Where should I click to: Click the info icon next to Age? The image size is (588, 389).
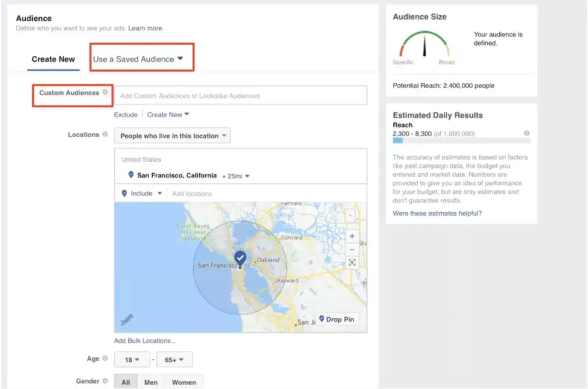(x=105, y=359)
